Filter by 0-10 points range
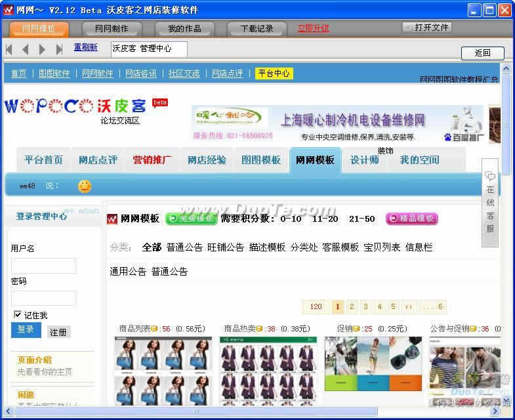515x420 pixels. click(291, 219)
